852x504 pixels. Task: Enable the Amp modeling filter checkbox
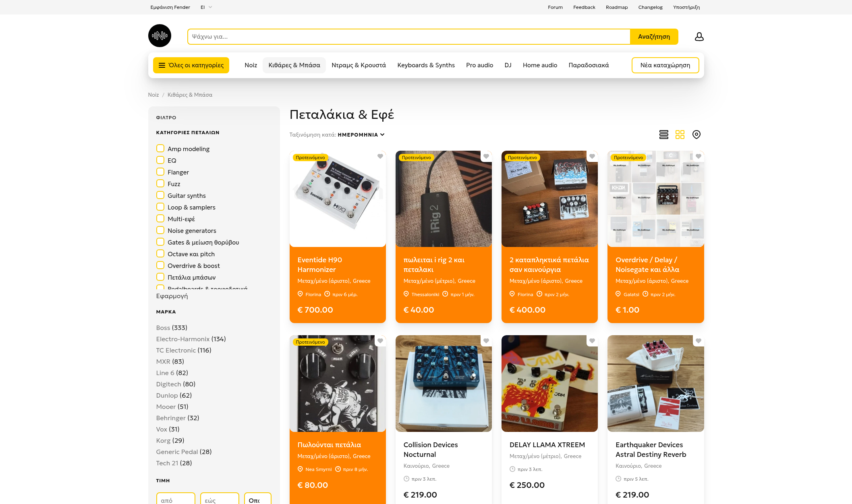click(160, 148)
